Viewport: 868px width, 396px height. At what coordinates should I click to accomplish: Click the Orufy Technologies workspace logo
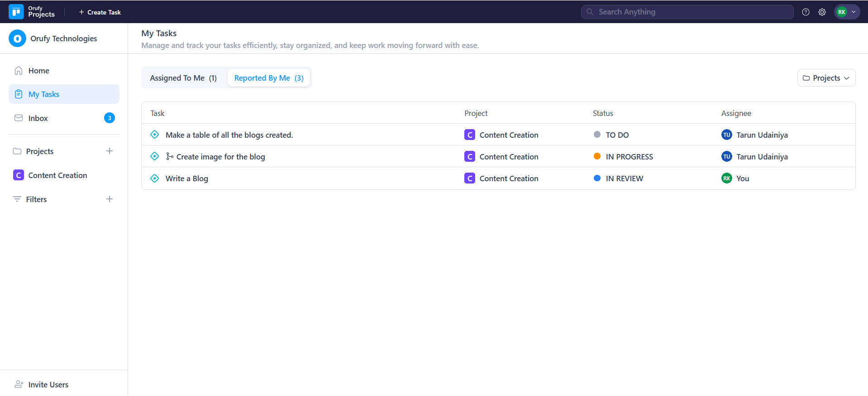[x=17, y=39]
